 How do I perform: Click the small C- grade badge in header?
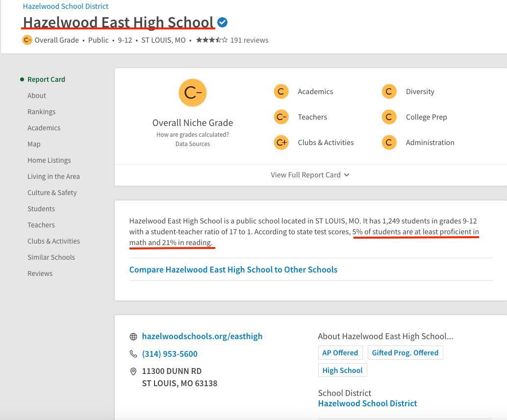(x=27, y=40)
